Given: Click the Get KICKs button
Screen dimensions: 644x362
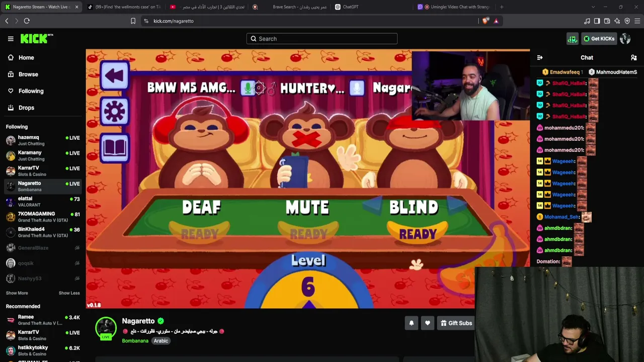Looking at the screenshot, I should click(x=599, y=39).
